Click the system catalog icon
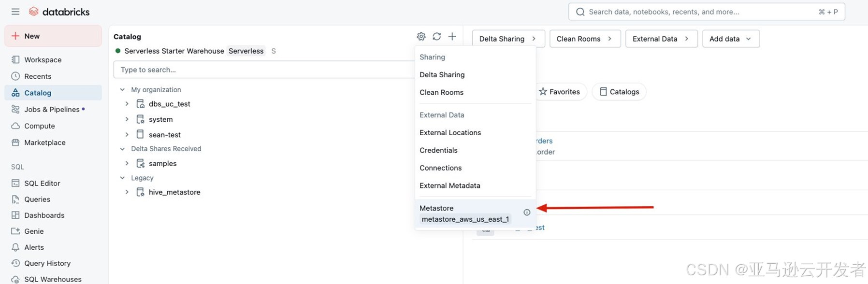The height and width of the screenshot is (284, 868). pos(140,119)
